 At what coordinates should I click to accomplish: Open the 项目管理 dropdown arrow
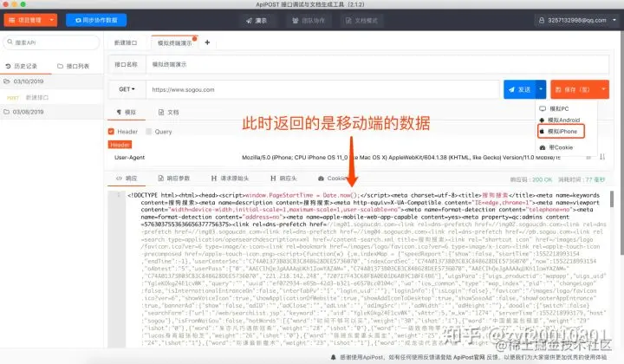(52, 20)
